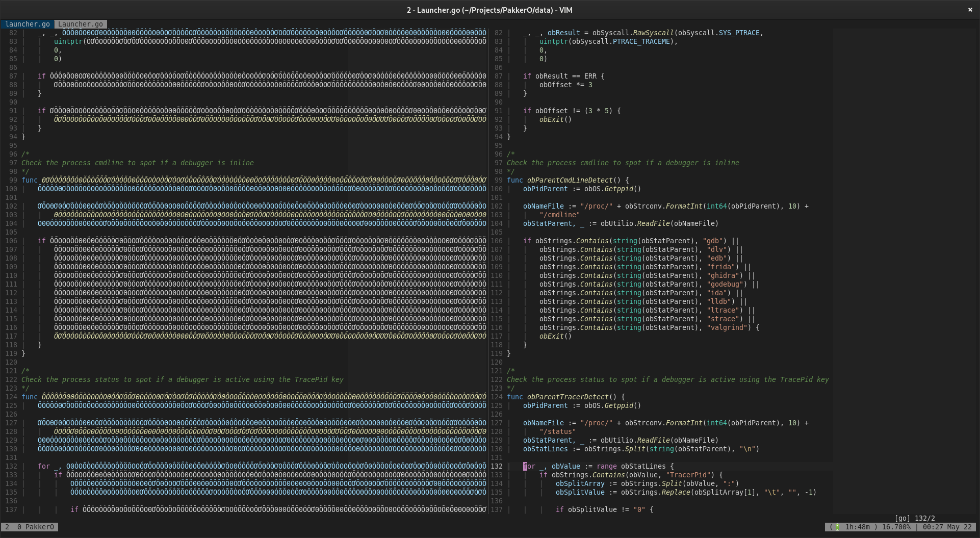
Task: Click 'uintptr(' on left pane line 83
Action: [x=70, y=41]
